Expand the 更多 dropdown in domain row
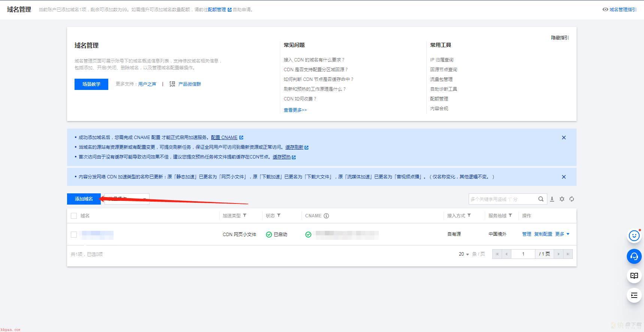 (x=562, y=234)
